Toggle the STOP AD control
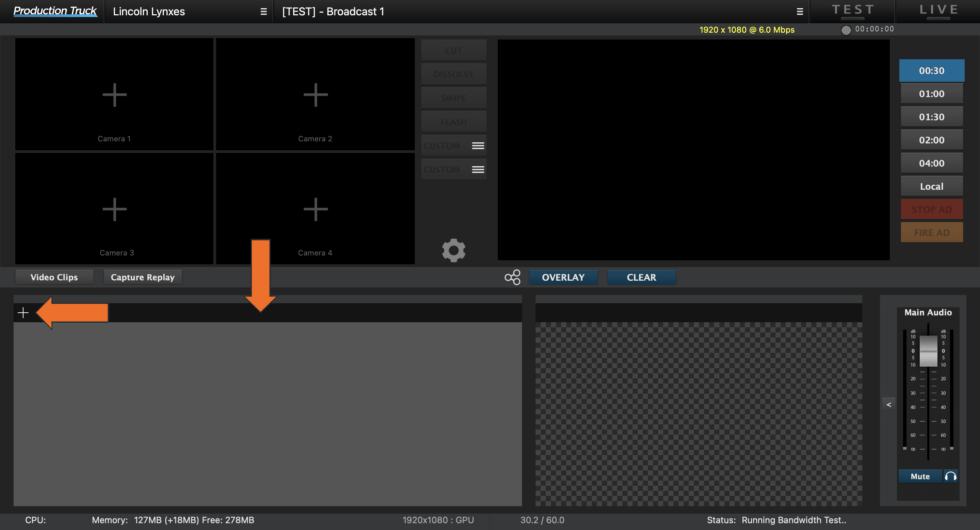Image resolution: width=980 pixels, height=530 pixels. (931, 209)
